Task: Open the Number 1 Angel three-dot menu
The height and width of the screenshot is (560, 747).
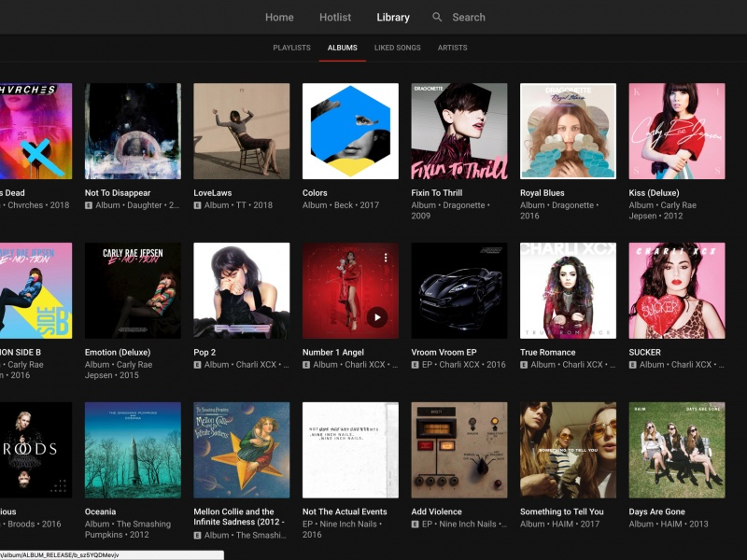Action: [386, 258]
